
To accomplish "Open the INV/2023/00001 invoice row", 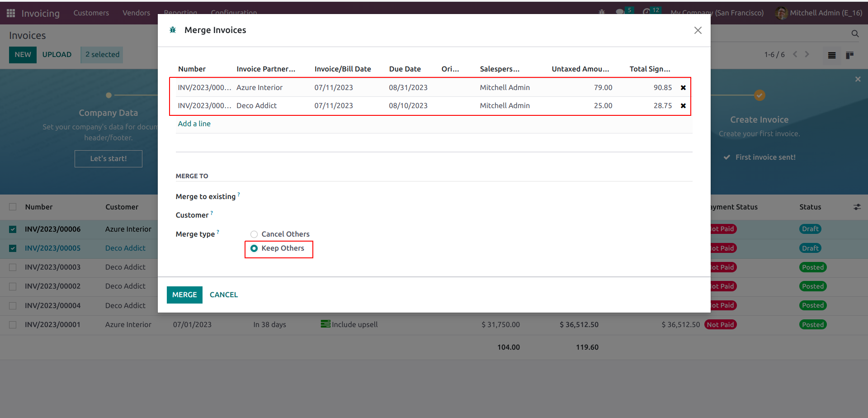I will [x=434, y=325].
